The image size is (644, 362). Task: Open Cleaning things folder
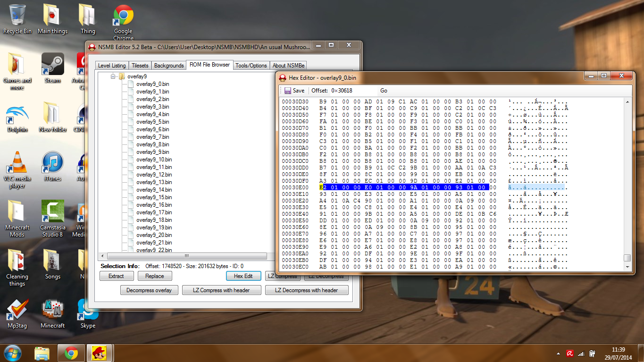tap(17, 267)
